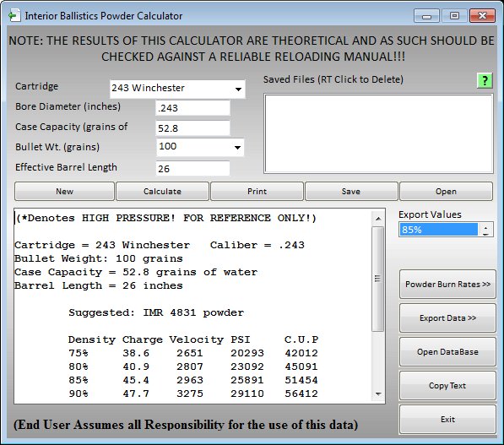
Task: Expand the Bullet Wt. dropdown arrow
Action: [x=237, y=148]
